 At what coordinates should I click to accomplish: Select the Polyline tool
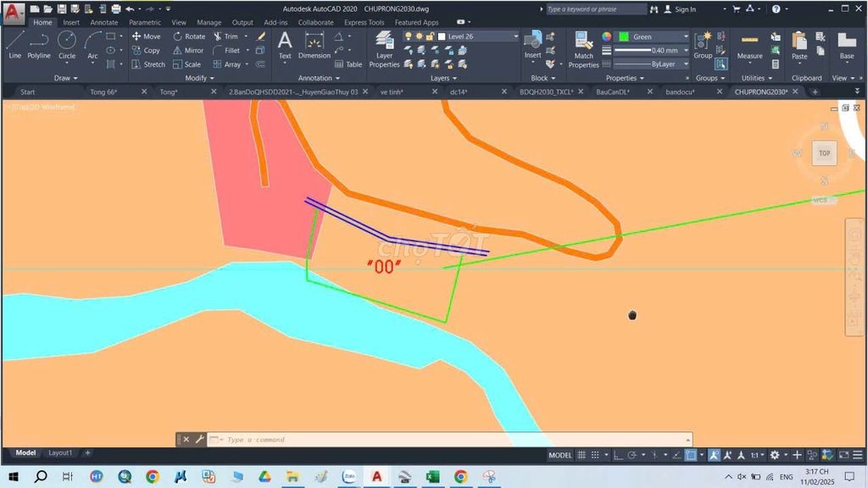[x=39, y=45]
